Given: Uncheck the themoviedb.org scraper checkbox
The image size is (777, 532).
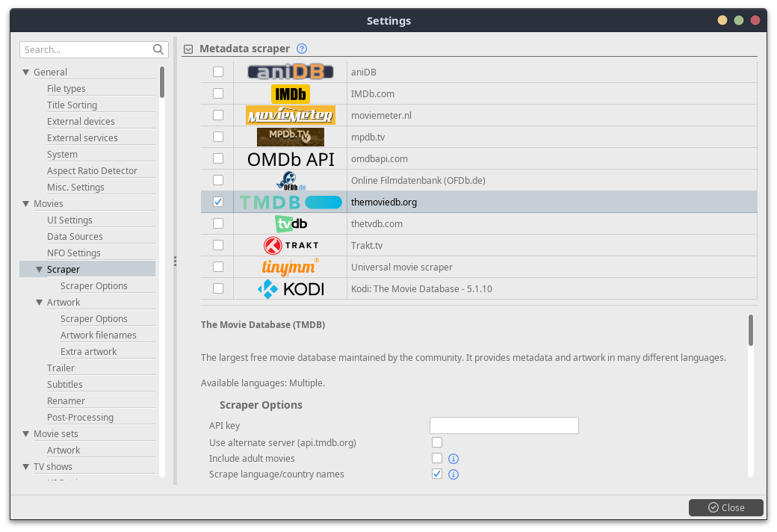Looking at the screenshot, I should (218, 202).
